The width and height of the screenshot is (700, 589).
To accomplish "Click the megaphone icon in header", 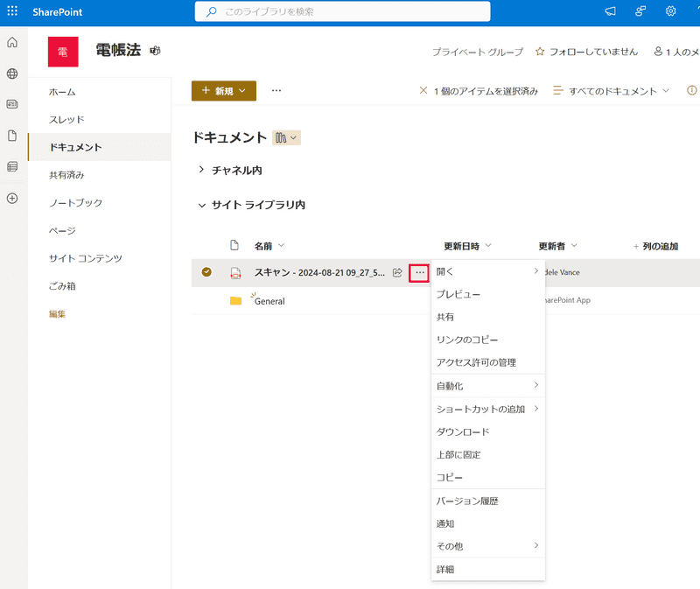I will [x=611, y=11].
